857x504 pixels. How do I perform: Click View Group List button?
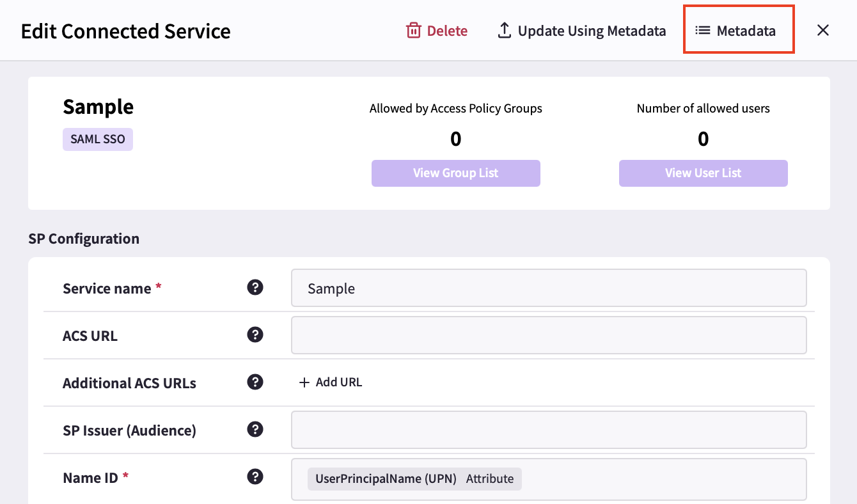pos(456,173)
